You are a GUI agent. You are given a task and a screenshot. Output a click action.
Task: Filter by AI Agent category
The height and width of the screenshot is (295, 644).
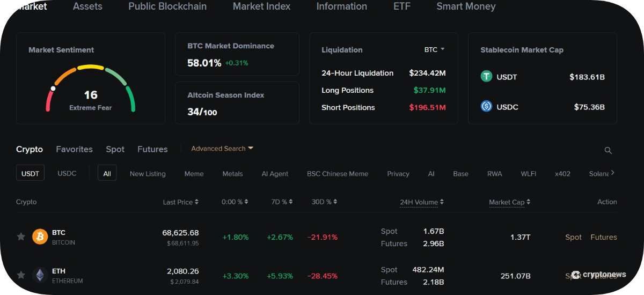tap(275, 174)
